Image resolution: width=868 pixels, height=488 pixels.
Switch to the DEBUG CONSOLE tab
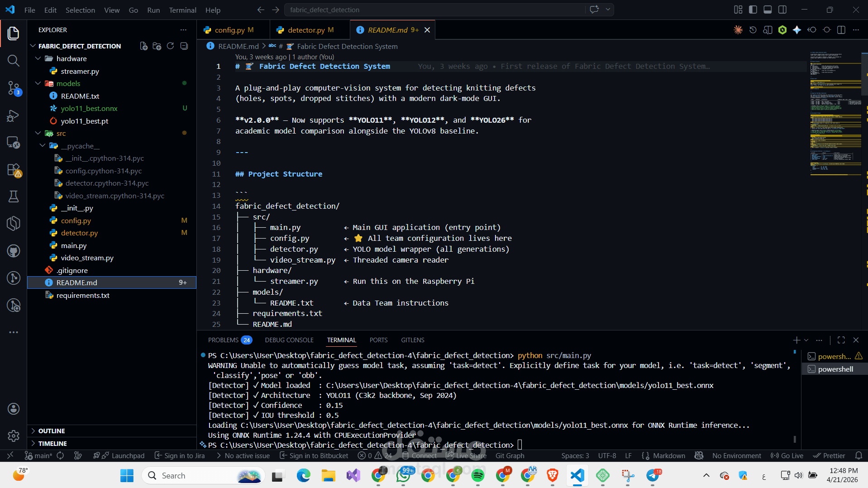click(x=289, y=340)
